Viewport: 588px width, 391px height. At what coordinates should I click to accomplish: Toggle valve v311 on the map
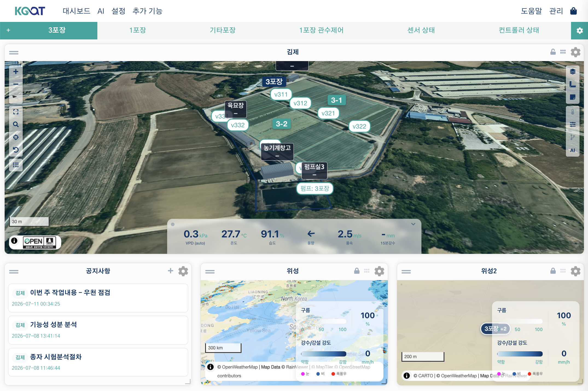(281, 94)
